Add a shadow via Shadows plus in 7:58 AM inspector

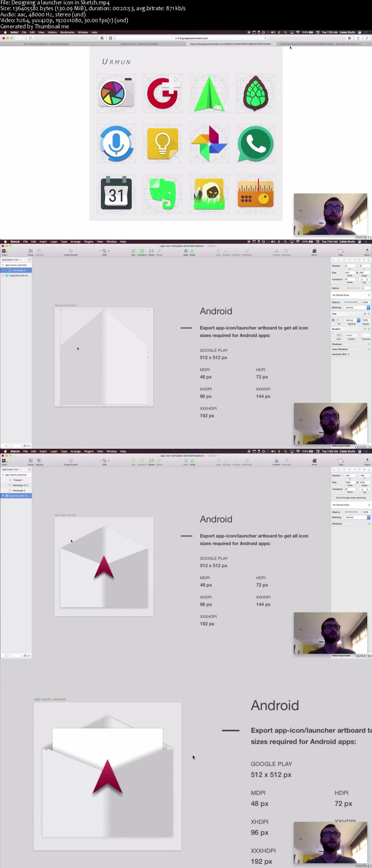click(x=369, y=524)
